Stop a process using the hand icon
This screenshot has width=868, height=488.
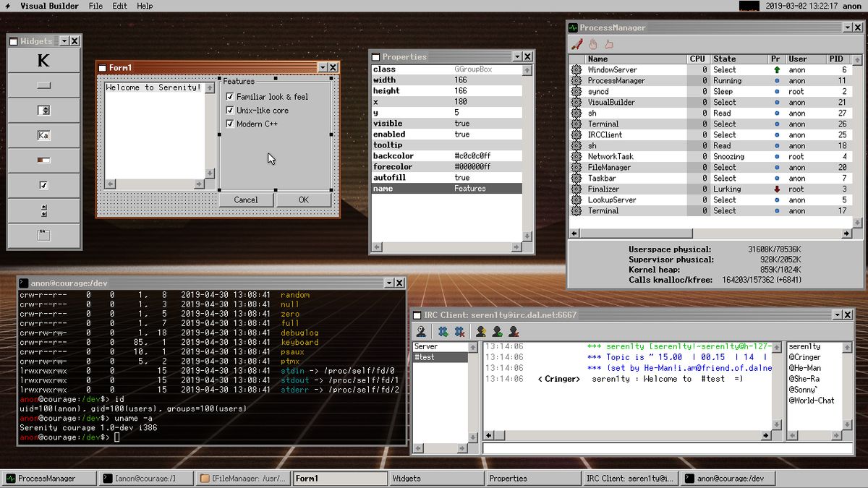(x=594, y=43)
